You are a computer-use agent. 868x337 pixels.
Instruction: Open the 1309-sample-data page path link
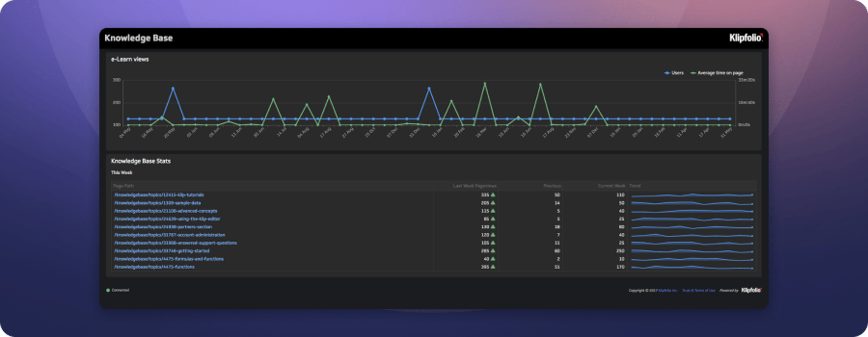pyautogui.click(x=157, y=203)
